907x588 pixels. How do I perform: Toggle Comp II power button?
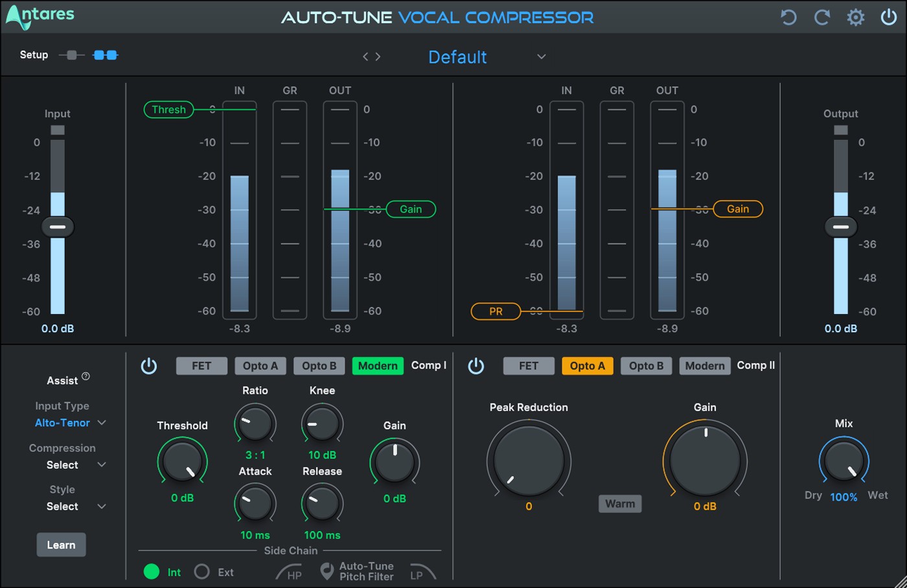(476, 366)
